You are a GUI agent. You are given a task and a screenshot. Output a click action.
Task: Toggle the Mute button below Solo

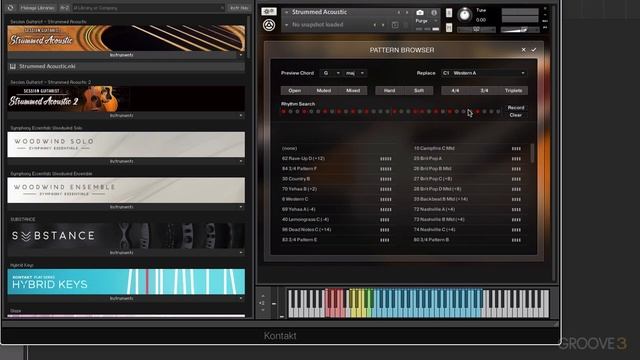[x=449, y=27]
